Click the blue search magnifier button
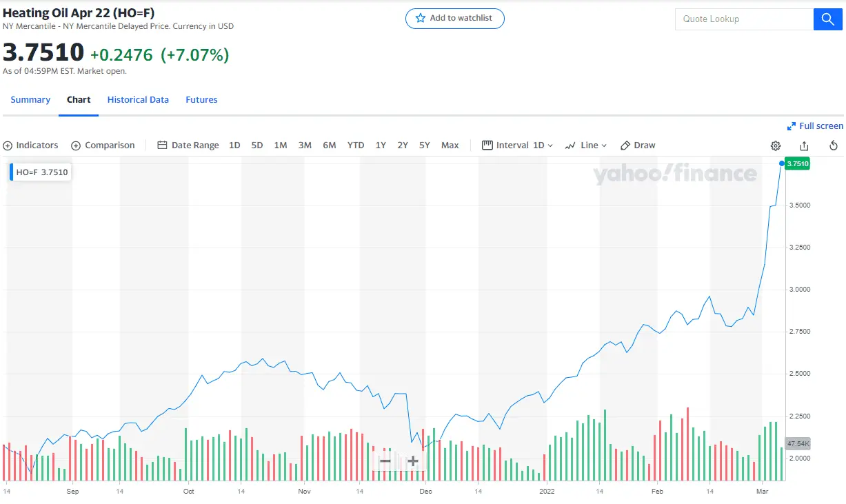846x504 pixels. pyautogui.click(x=827, y=19)
